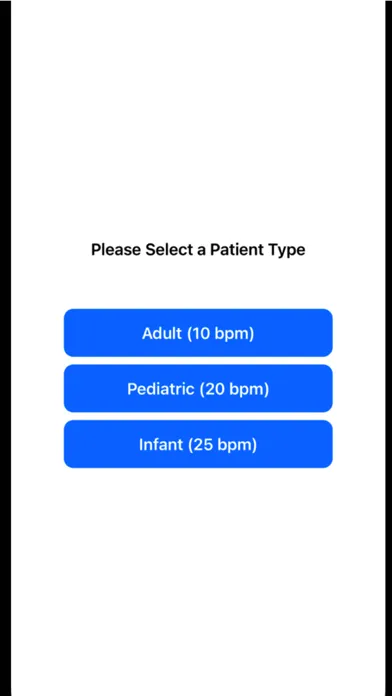The width and height of the screenshot is (392, 696).
Task: Start Adult patient ventilation rate
Action: pos(198,333)
